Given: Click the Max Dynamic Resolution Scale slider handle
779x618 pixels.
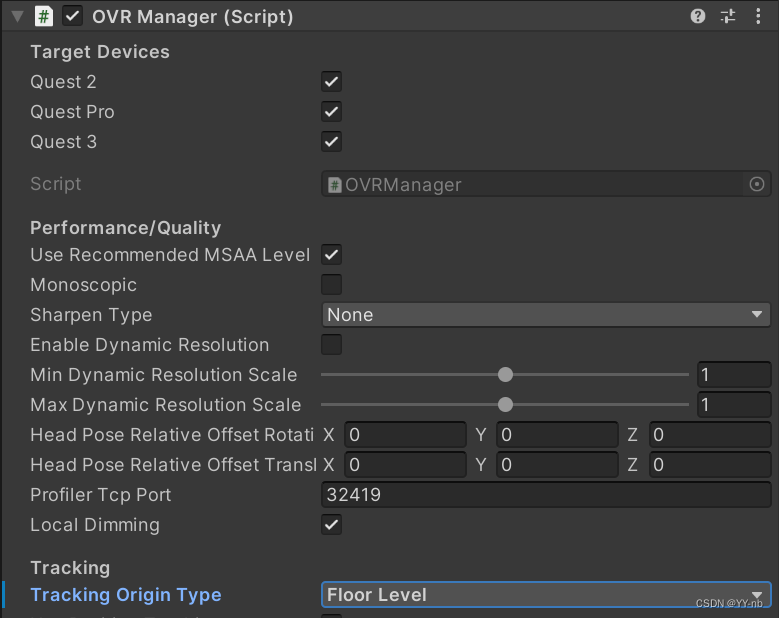Looking at the screenshot, I should (x=505, y=404).
